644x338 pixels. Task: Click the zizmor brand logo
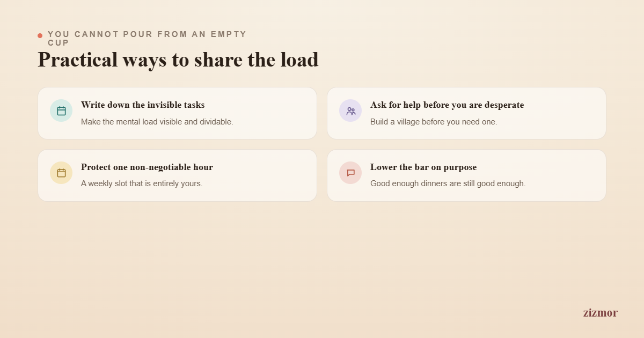coord(600,313)
